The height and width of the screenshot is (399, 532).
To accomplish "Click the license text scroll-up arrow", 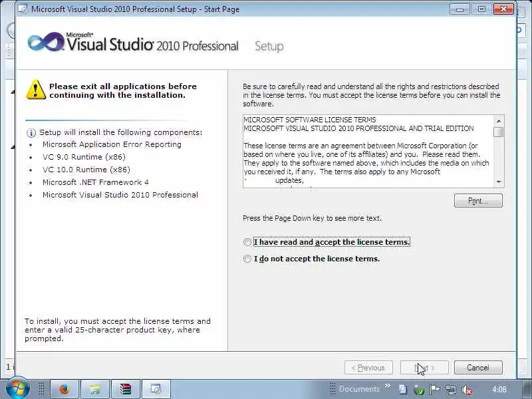I will (x=499, y=120).
